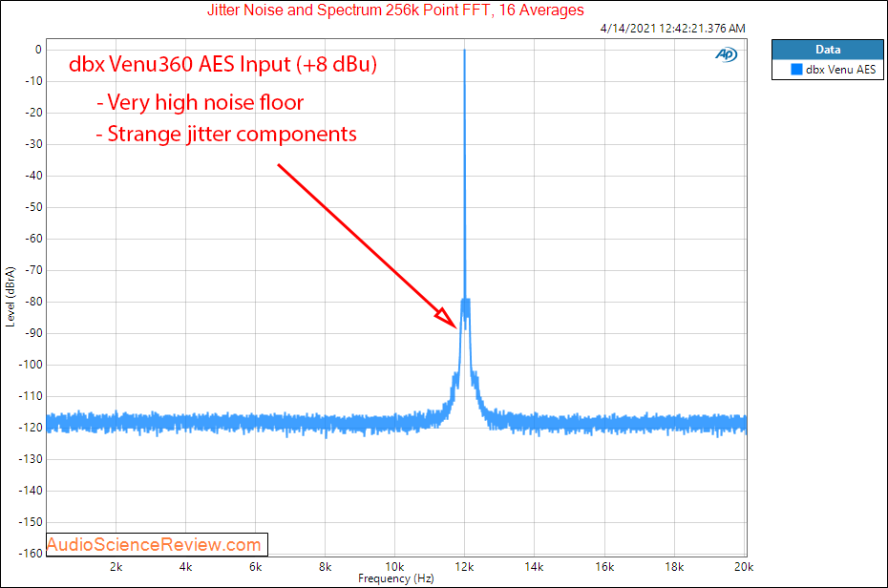888x588 pixels.
Task: Click the chart title Jitter Noise and Spectrum
Action: pos(395,10)
